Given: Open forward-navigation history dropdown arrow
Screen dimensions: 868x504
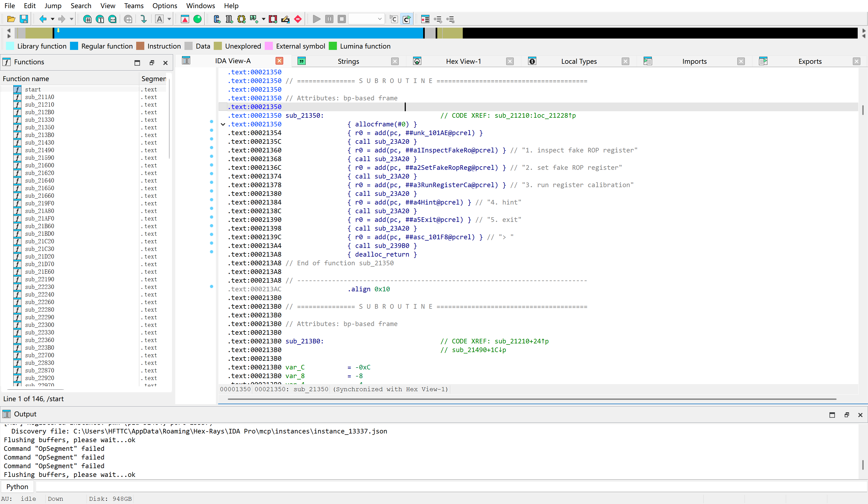Looking at the screenshot, I should point(72,19).
